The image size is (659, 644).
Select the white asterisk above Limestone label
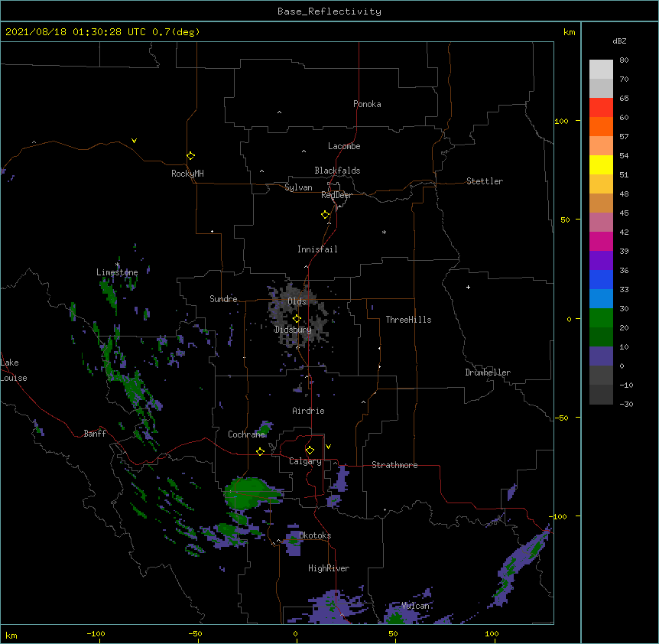pyautogui.click(x=117, y=265)
